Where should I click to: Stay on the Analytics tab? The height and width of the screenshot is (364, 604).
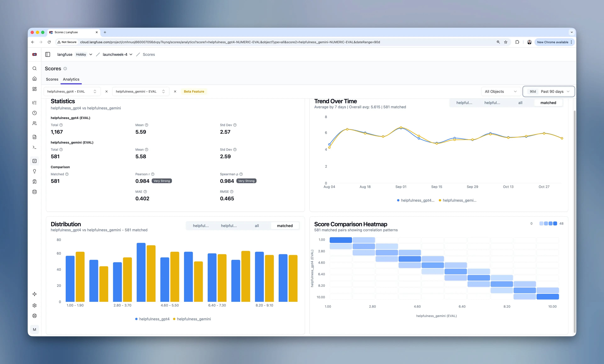[x=71, y=79]
